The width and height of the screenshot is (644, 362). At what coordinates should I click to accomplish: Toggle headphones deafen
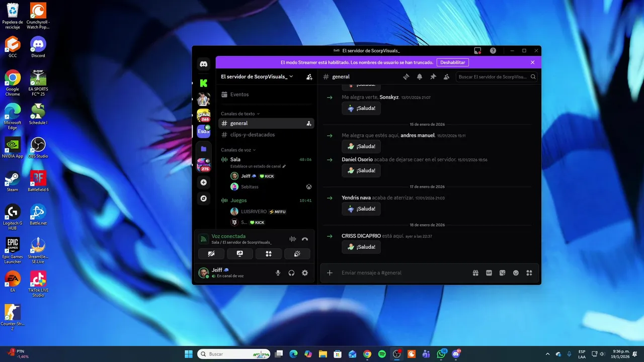(x=291, y=273)
